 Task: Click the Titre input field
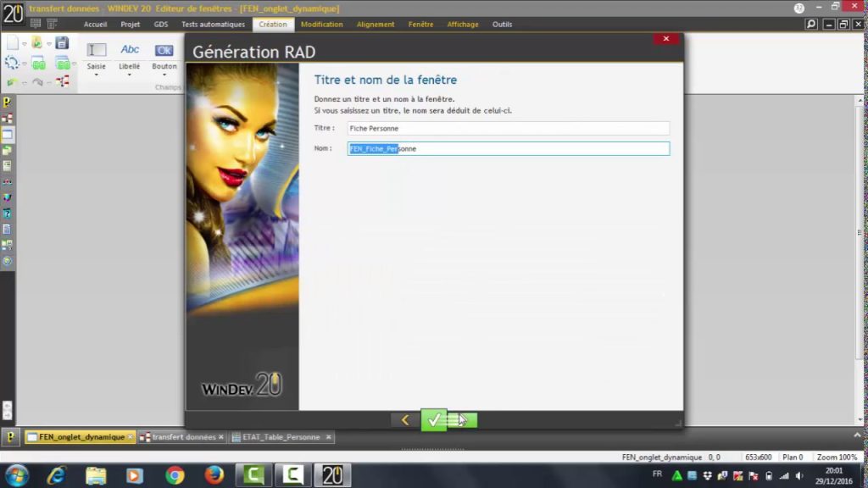click(509, 129)
